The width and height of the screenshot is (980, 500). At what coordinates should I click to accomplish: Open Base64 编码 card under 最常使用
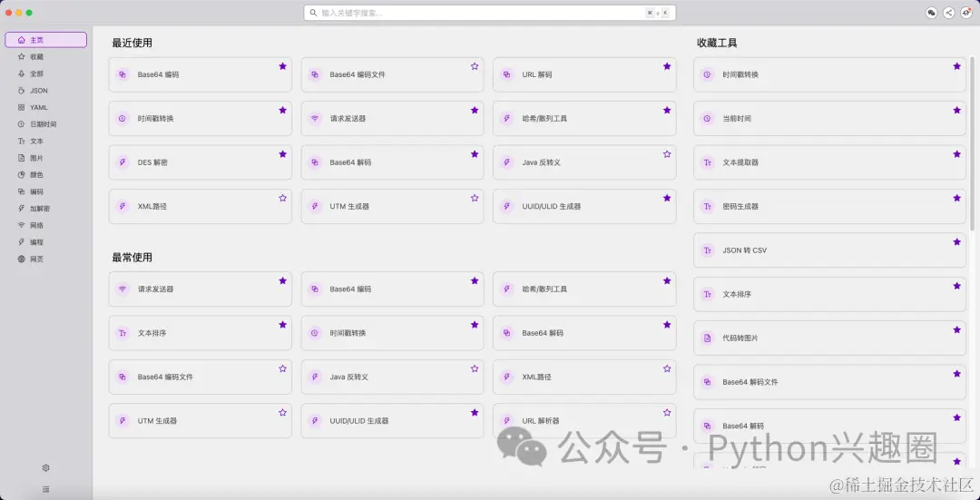tap(393, 289)
